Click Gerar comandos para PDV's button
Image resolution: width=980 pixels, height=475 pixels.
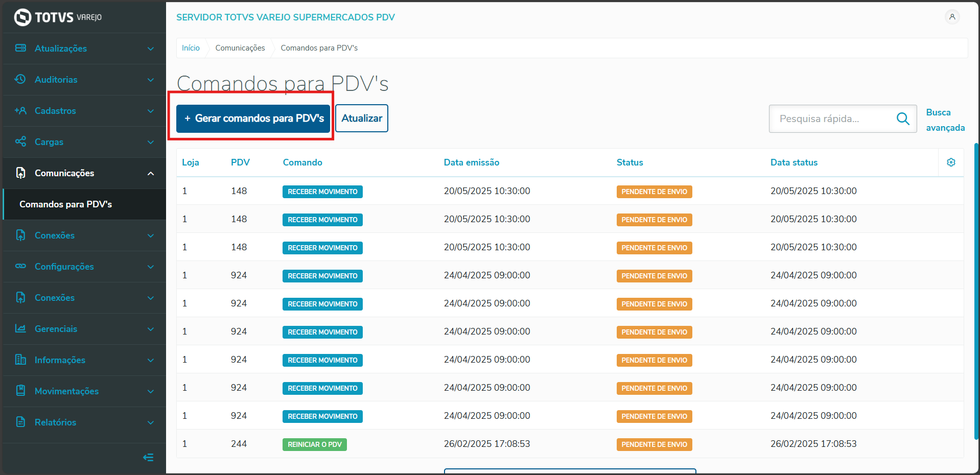(253, 118)
